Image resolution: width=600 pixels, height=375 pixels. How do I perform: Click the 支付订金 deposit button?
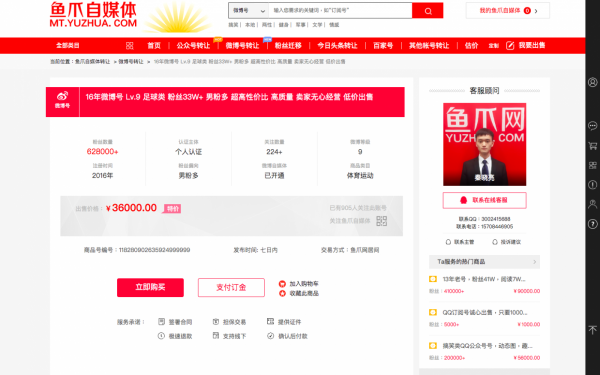point(231,287)
